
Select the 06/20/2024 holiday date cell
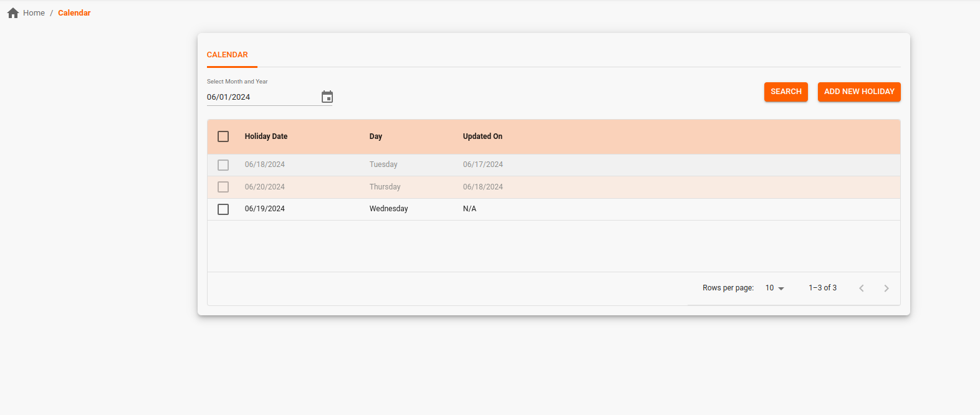click(x=265, y=187)
